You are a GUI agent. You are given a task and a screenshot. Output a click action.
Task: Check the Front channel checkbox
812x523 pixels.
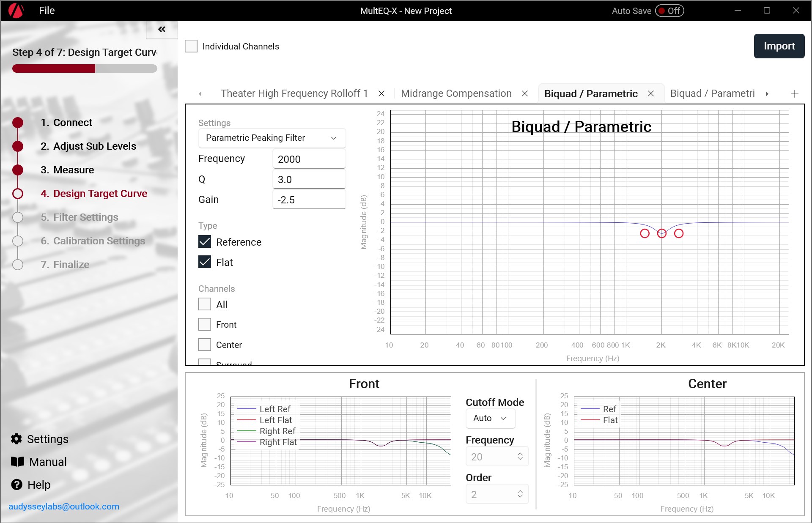click(205, 324)
